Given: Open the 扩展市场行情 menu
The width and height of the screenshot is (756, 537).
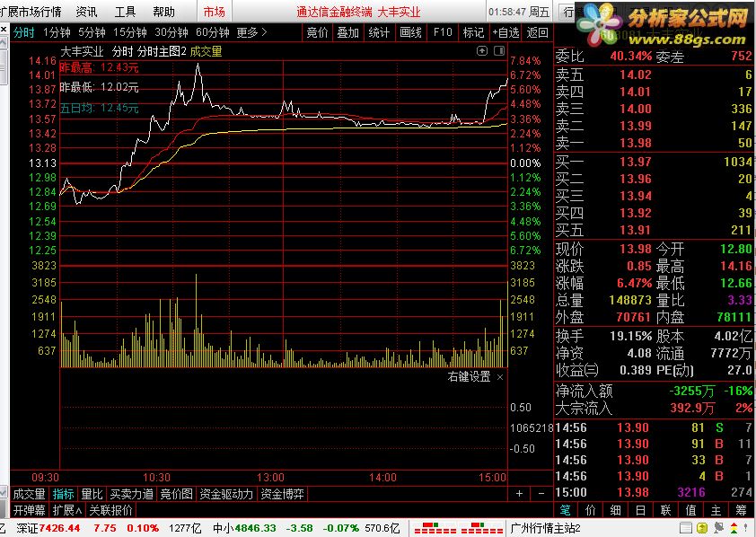Looking at the screenshot, I should coord(31,12).
